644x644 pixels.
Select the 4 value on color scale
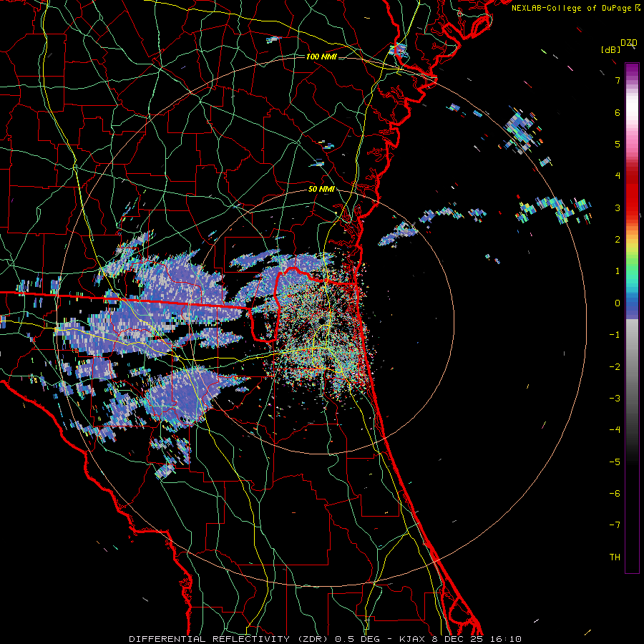point(618,176)
